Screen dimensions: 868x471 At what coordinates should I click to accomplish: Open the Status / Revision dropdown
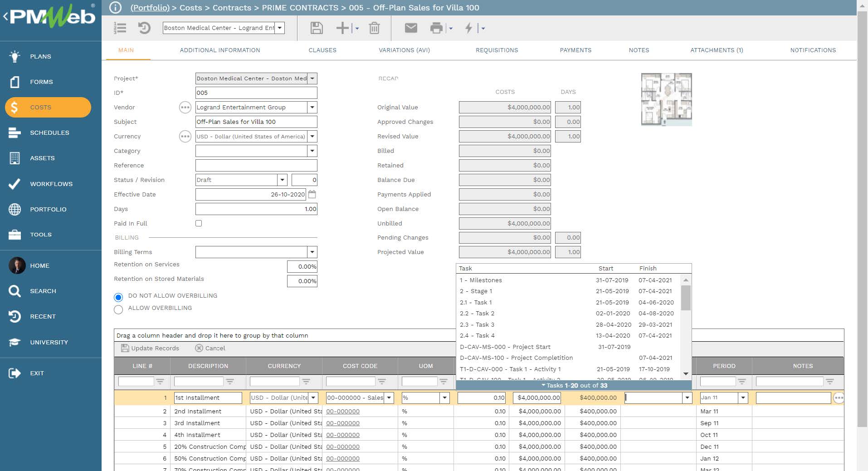(x=282, y=180)
